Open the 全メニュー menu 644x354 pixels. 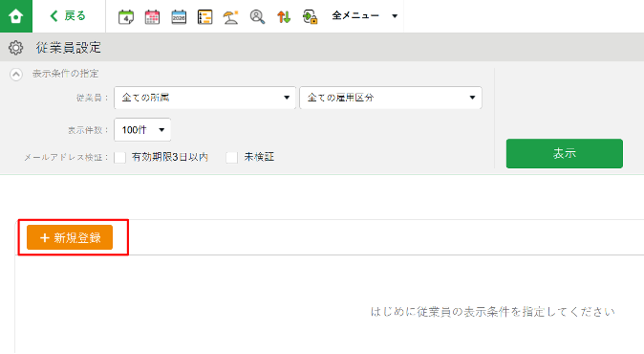[365, 16]
